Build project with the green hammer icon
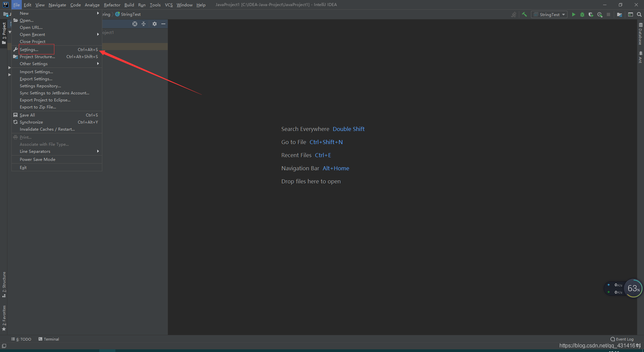 coord(525,14)
